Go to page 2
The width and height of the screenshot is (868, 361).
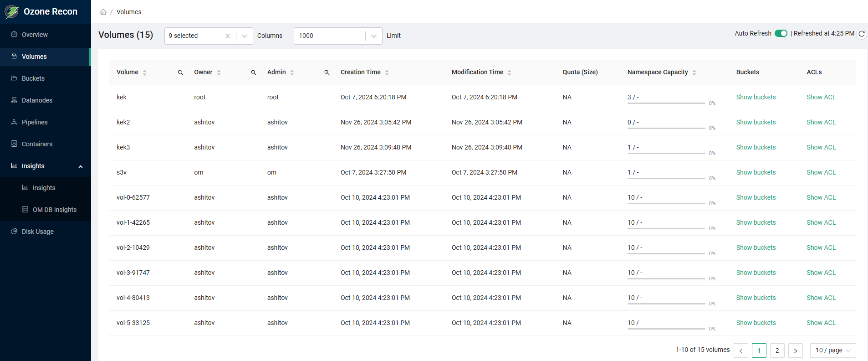(777, 351)
